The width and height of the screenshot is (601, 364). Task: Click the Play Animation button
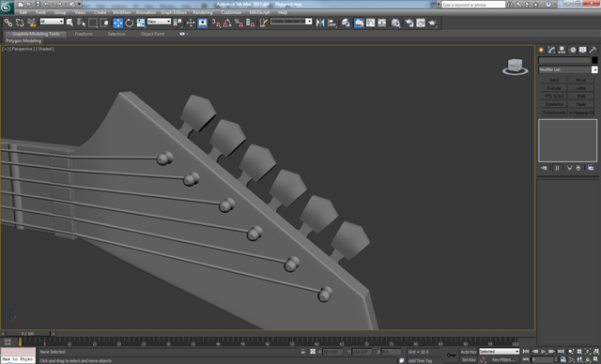(x=544, y=352)
